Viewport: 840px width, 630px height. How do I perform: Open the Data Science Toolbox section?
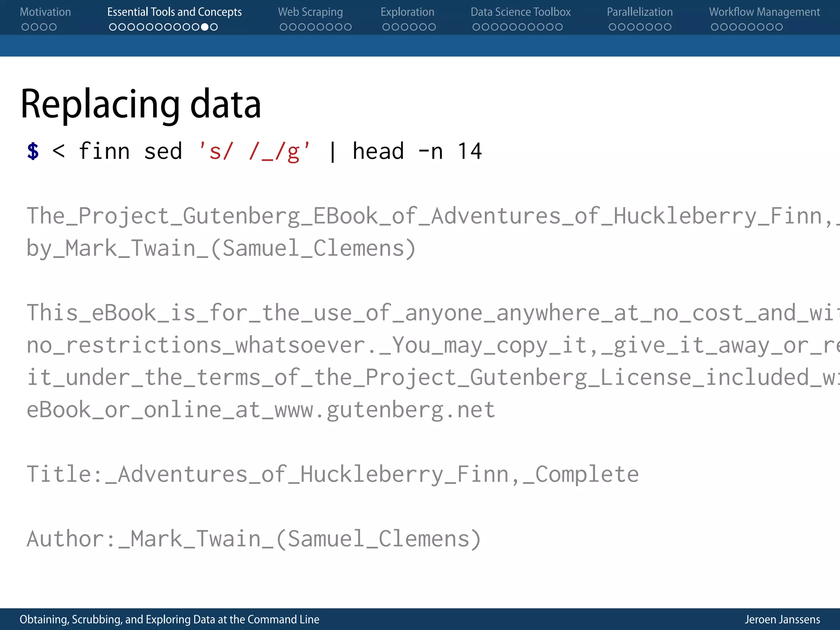(x=520, y=12)
